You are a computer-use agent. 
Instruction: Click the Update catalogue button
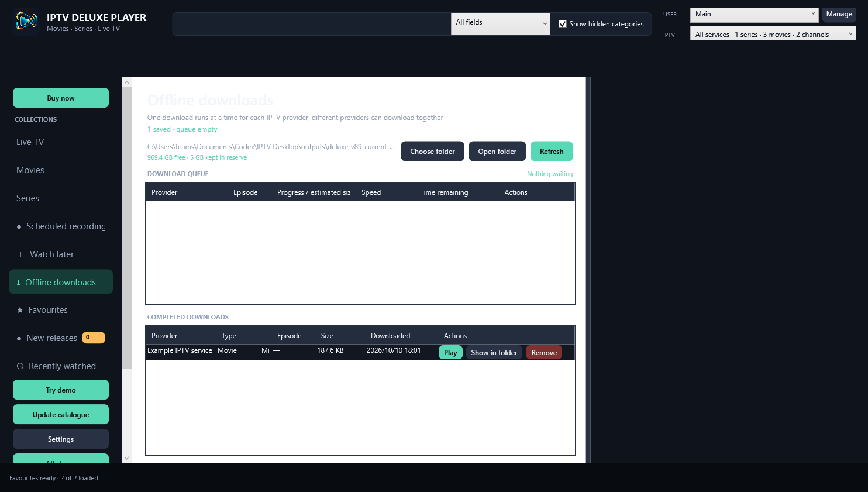click(x=61, y=414)
